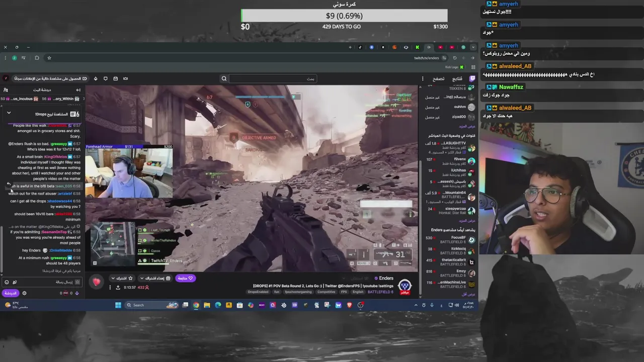Click the chat message input field
644x362 pixels.
pos(42,282)
